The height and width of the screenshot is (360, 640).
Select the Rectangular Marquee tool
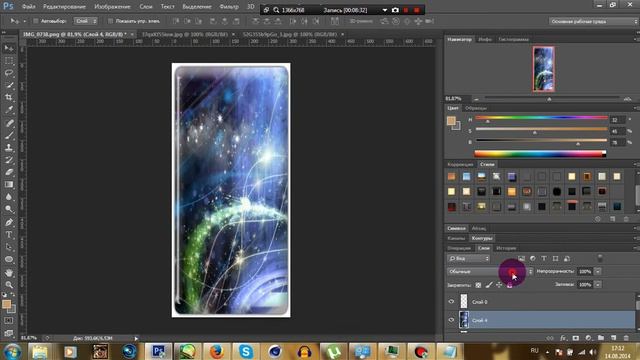pyautogui.click(x=9, y=61)
